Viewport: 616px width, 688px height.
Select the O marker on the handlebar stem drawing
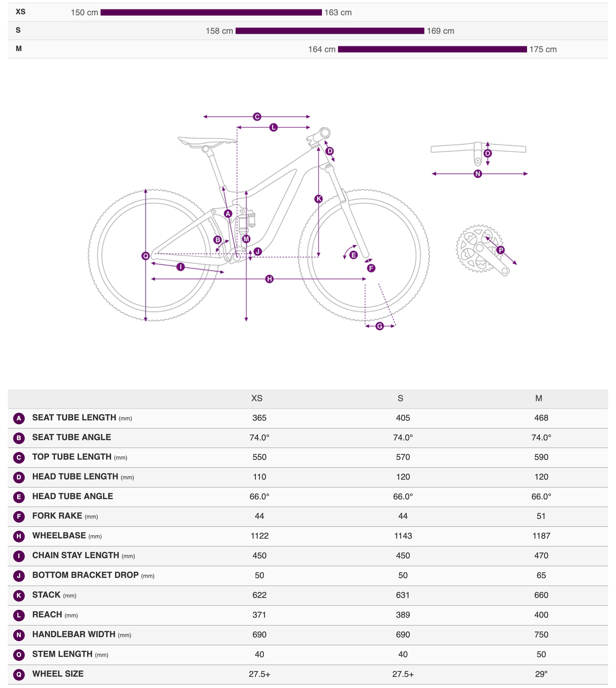pyautogui.click(x=488, y=153)
